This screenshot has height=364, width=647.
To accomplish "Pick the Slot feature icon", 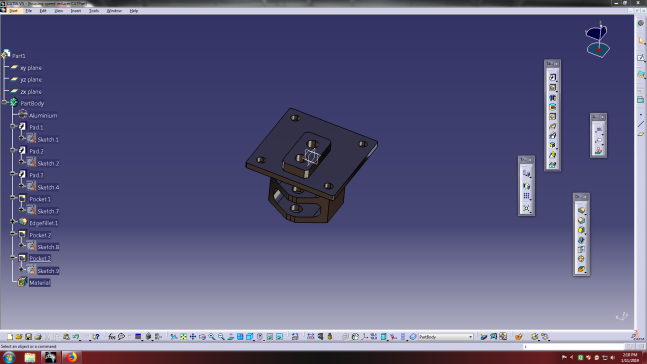I will [x=553, y=136].
